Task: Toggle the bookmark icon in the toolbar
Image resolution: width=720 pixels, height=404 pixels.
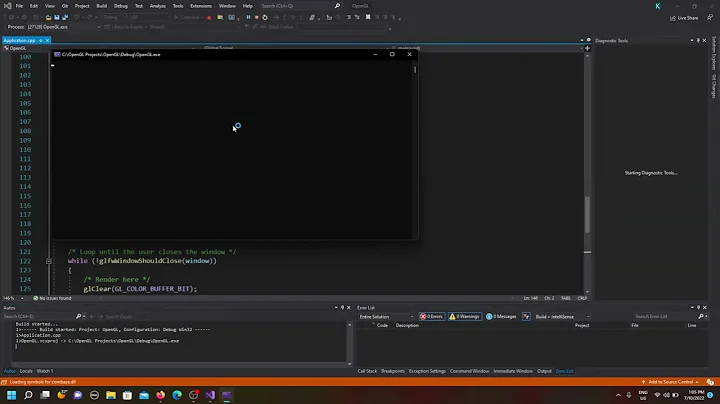Action: 368,17
